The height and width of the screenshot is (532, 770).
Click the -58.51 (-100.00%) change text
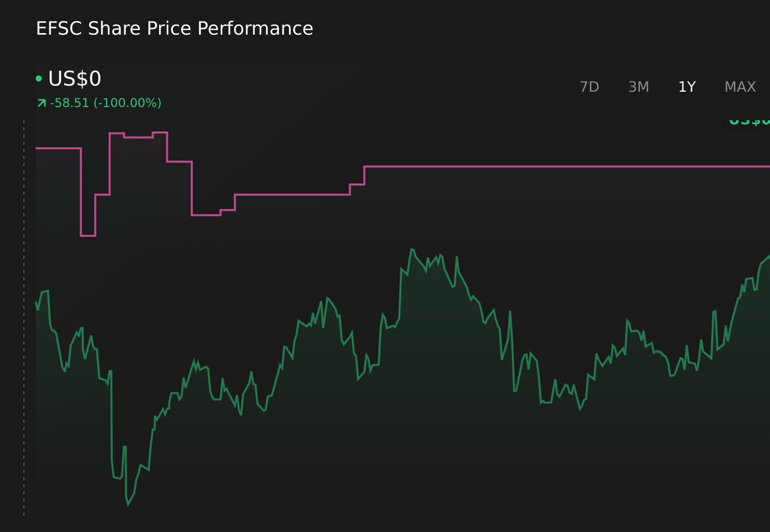pyautogui.click(x=106, y=103)
